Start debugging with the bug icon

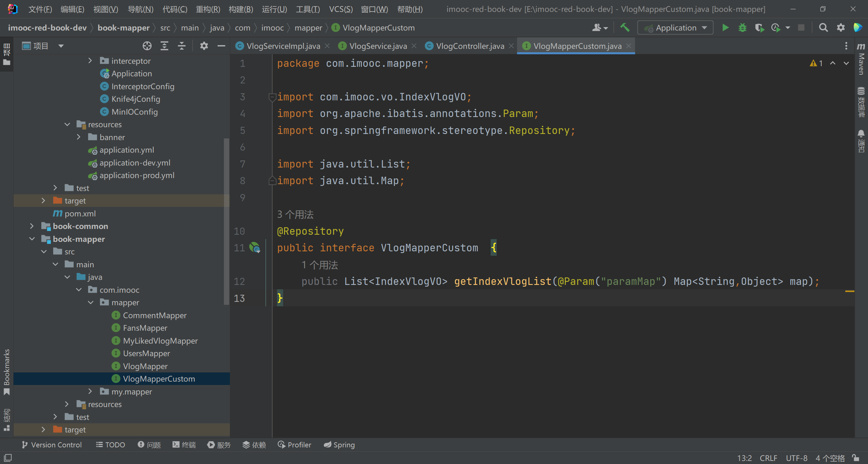coord(742,28)
